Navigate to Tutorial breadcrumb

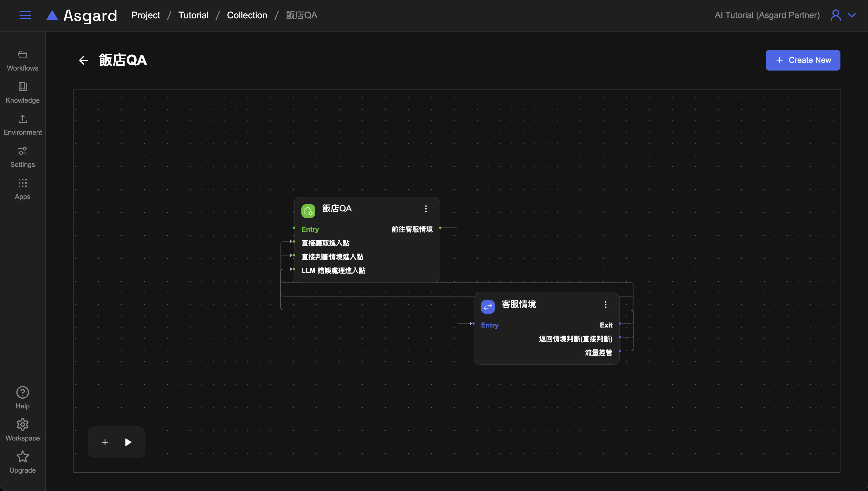[193, 15]
